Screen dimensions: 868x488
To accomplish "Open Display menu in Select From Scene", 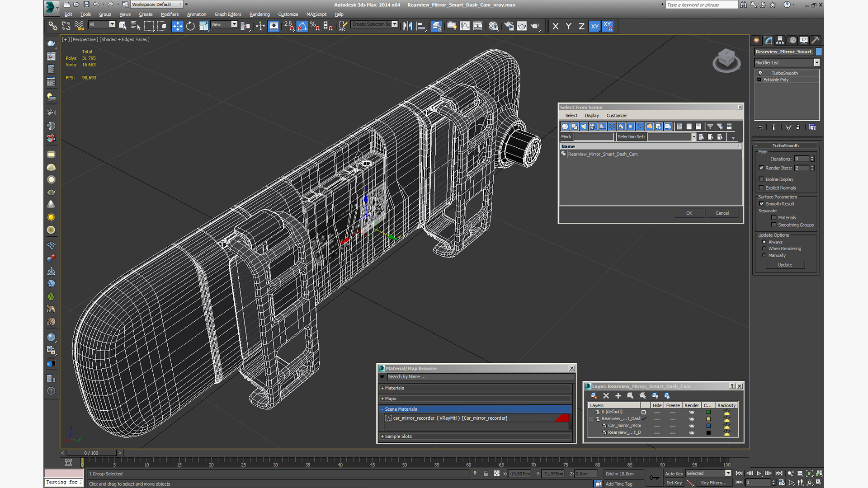I will [591, 116].
